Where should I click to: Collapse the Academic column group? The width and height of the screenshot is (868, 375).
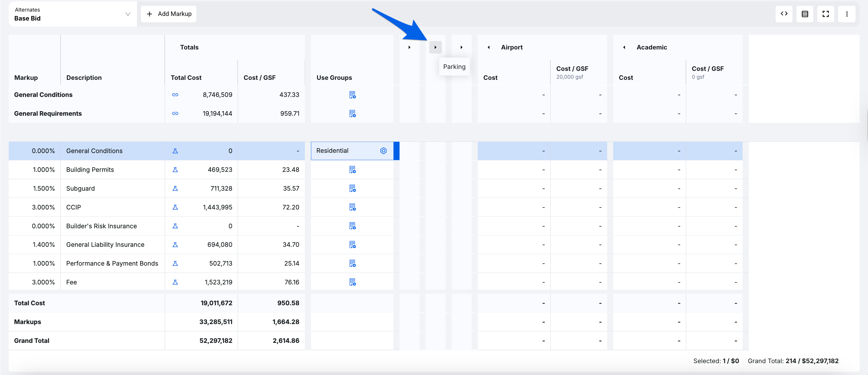(624, 47)
